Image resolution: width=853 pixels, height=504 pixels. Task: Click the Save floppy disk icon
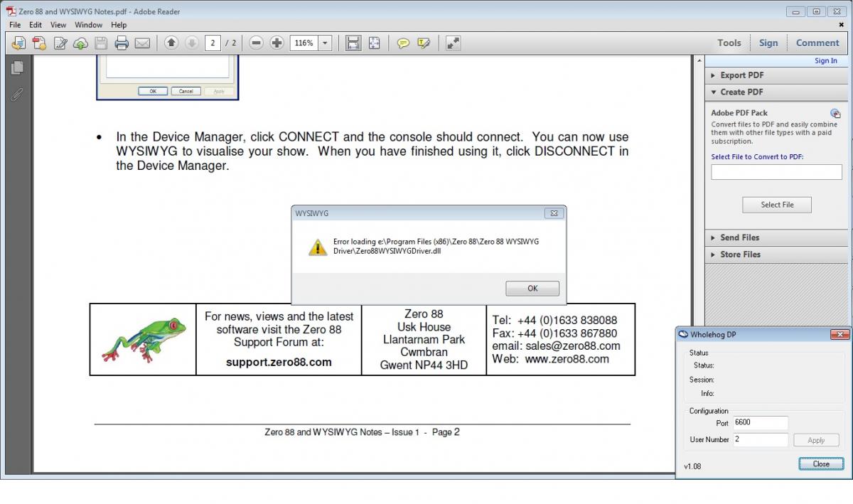(x=101, y=43)
